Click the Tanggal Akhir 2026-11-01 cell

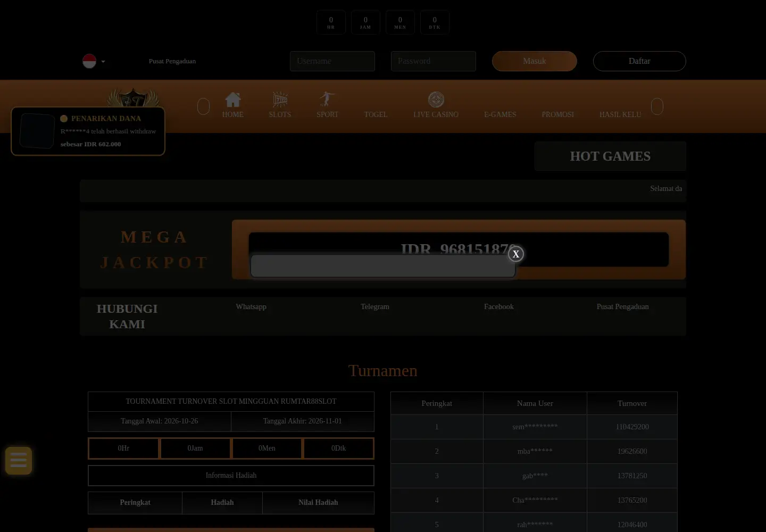[303, 421]
